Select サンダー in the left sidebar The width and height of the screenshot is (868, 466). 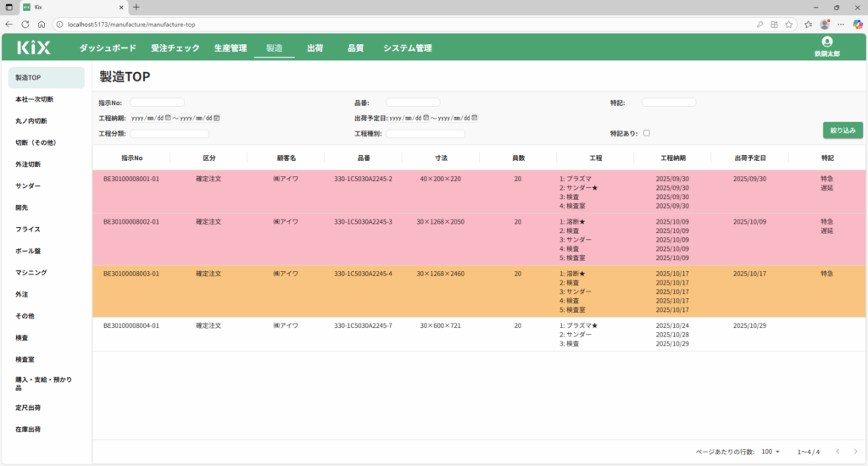[x=28, y=186]
